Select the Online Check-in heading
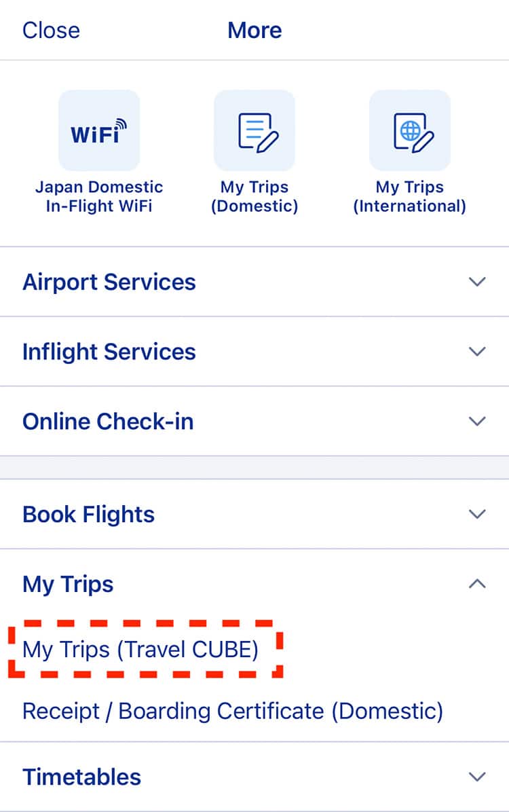Image resolution: width=509 pixels, height=812 pixels. click(x=108, y=422)
